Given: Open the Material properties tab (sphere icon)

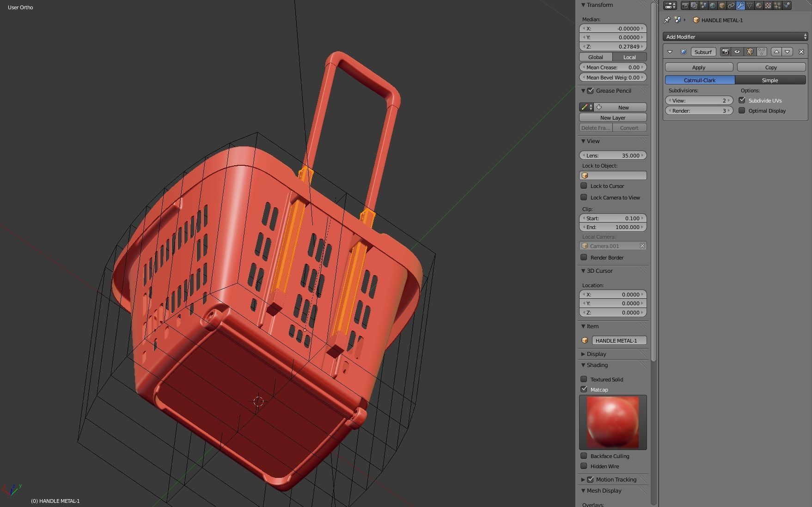Looking at the screenshot, I should pyautogui.click(x=759, y=6).
